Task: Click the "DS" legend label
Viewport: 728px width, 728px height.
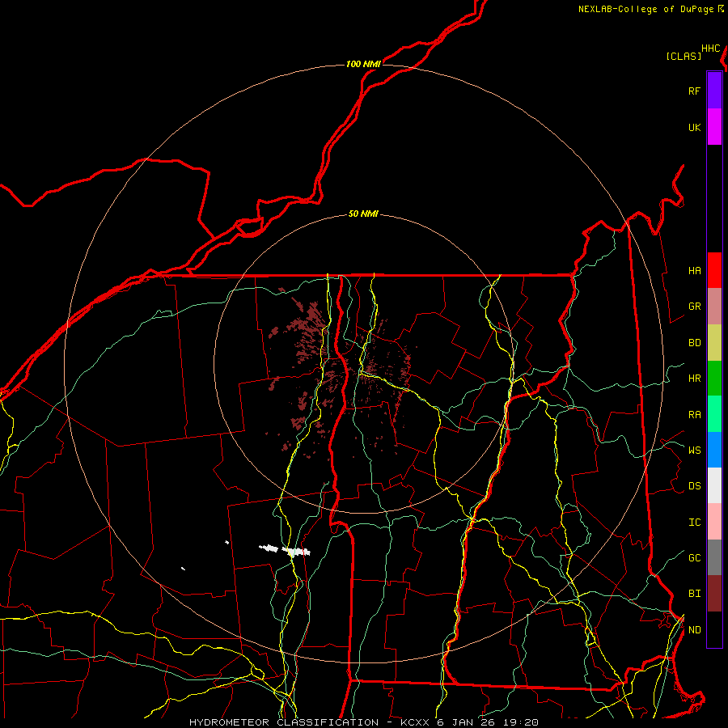Action: click(x=694, y=486)
